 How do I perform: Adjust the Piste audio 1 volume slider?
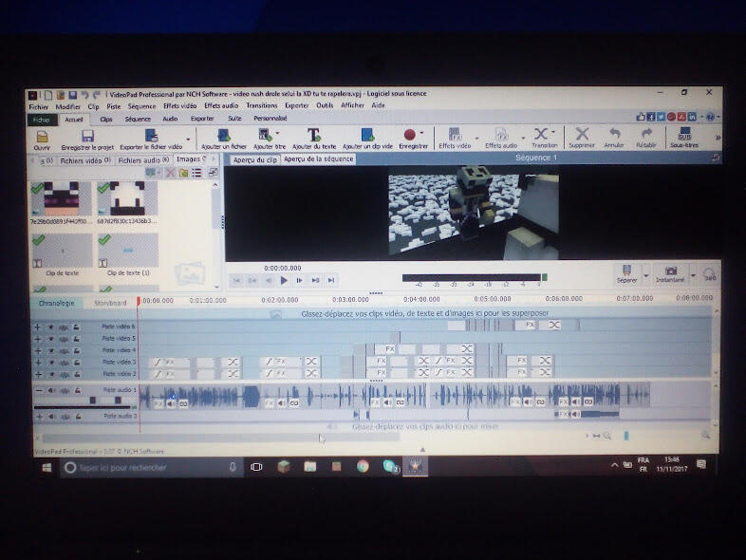click(x=92, y=401)
